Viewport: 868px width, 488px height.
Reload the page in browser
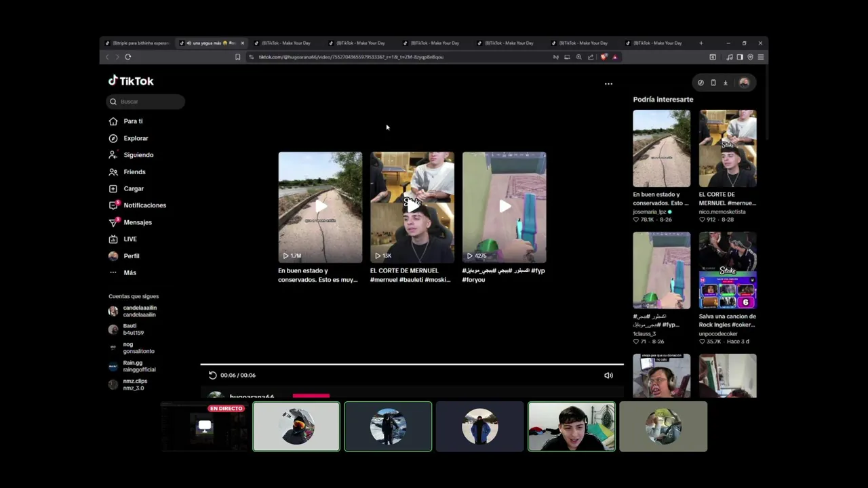(127, 57)
